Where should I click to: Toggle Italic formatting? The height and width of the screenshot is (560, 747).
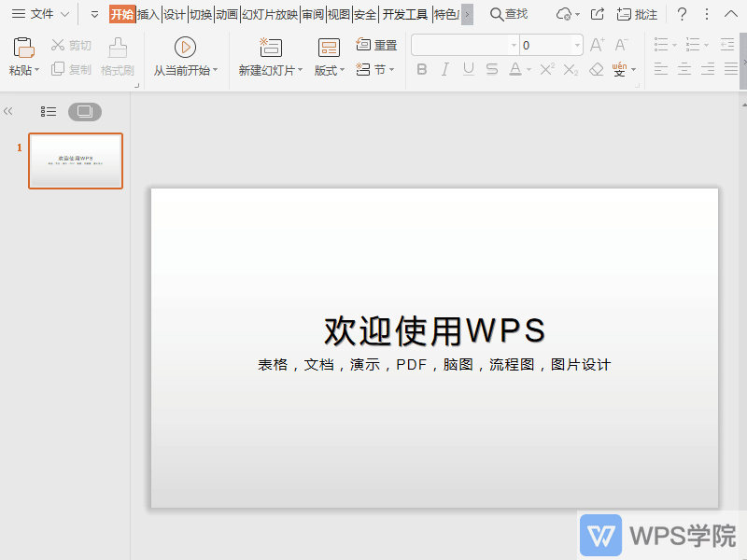445,68
